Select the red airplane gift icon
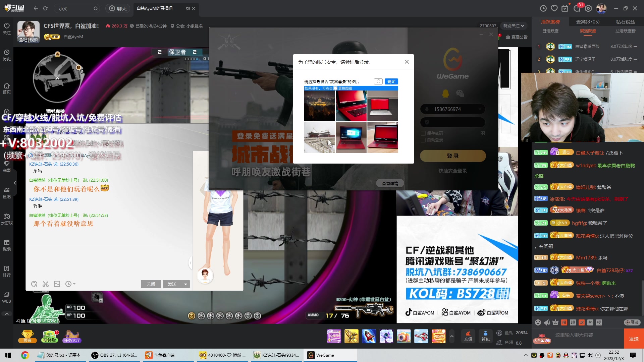Screen dimensions: 644x362 point(421,336)
